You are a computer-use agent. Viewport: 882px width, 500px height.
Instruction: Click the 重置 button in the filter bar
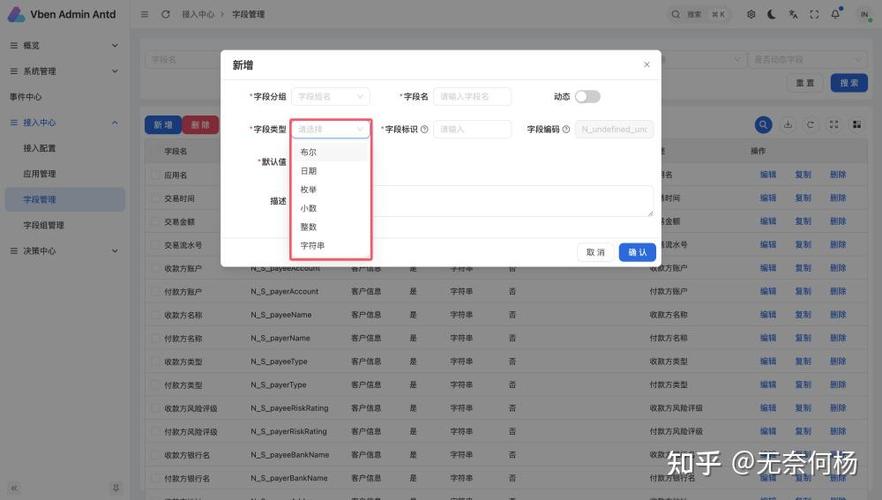[x=805, y=83]
